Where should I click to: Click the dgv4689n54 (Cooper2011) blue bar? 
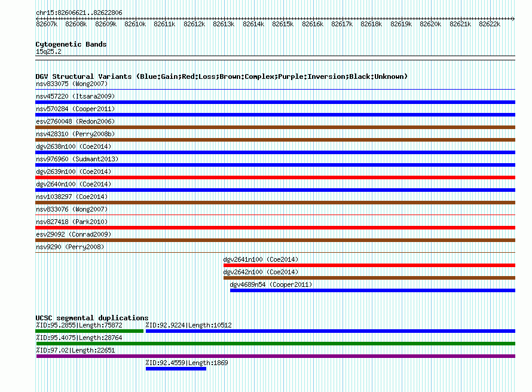pos(372,290)
